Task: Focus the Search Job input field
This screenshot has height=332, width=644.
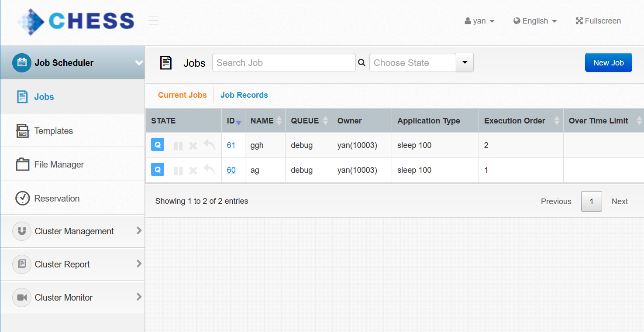Action: 284,62
